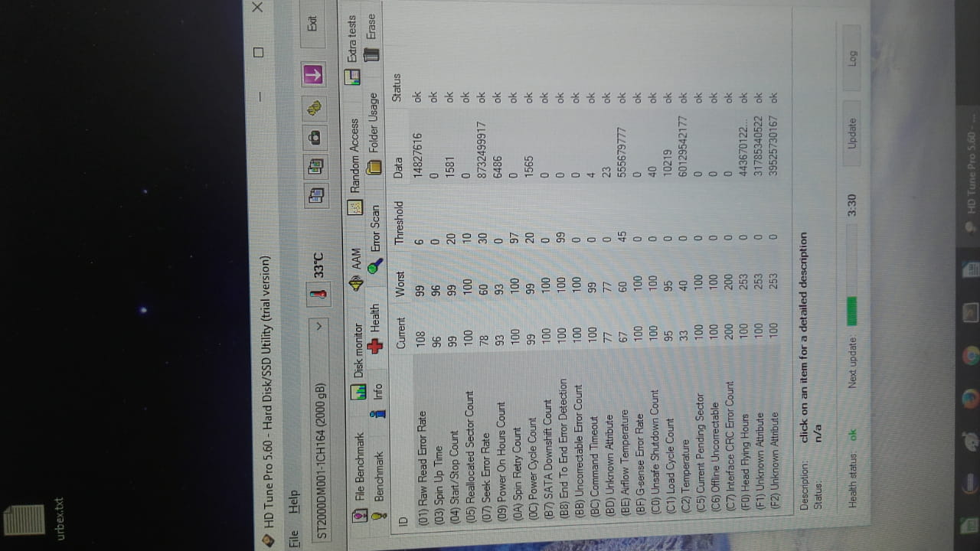Sort by the Worst column header
This screenshot has height=551, width=980.
[400, 282]
